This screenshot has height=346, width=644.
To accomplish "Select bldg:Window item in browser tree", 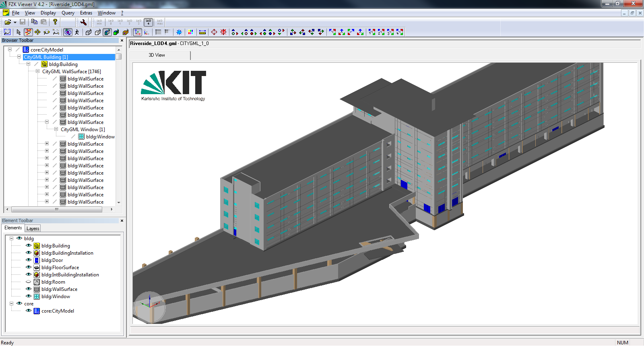I will (100, 137).
